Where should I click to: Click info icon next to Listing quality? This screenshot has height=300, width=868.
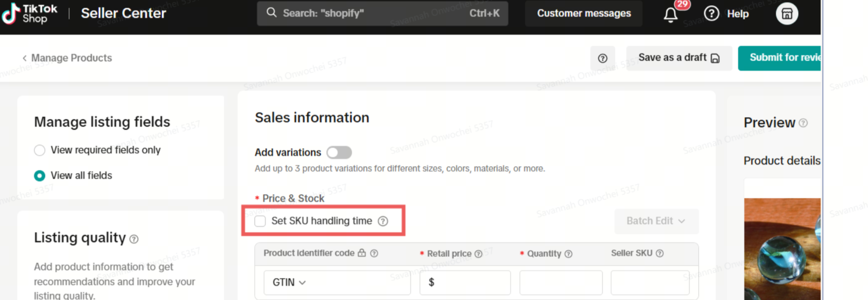(x=134, y=239)
